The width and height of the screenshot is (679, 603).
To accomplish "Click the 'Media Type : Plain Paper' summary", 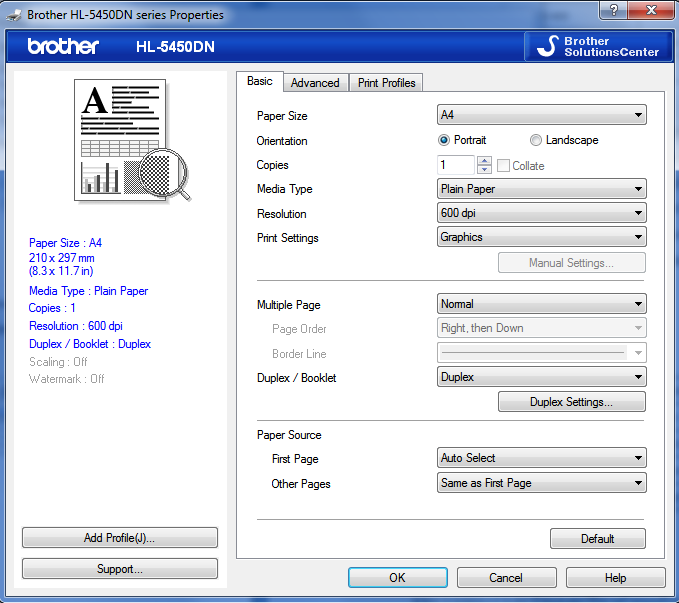I will tap(88, 291).
